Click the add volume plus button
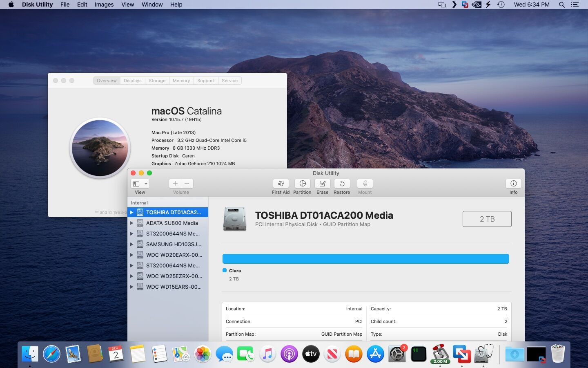This screenshot has width=588, height=368. click(x=175, y=184)
